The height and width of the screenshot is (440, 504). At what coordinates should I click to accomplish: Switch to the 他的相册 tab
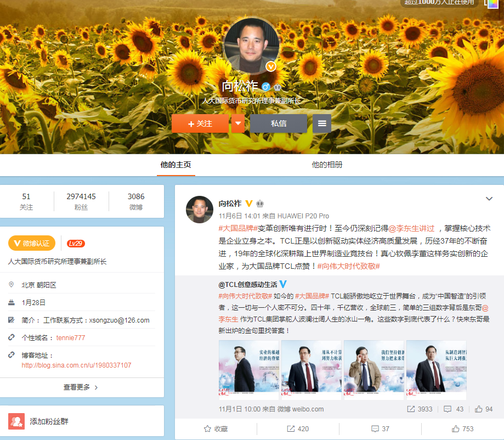point(327,165)
